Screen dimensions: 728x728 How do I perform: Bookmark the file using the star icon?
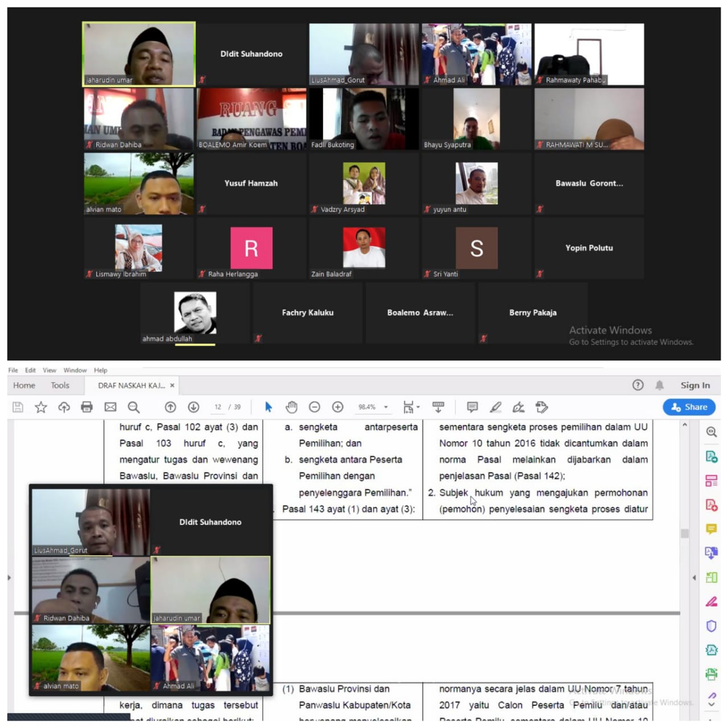click(41, 407)
